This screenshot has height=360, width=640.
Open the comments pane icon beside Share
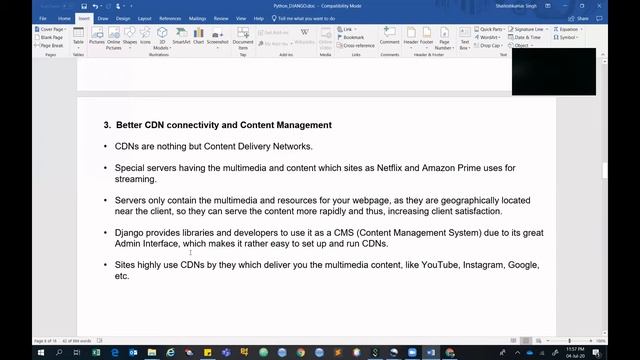click(x=599, y=18)
